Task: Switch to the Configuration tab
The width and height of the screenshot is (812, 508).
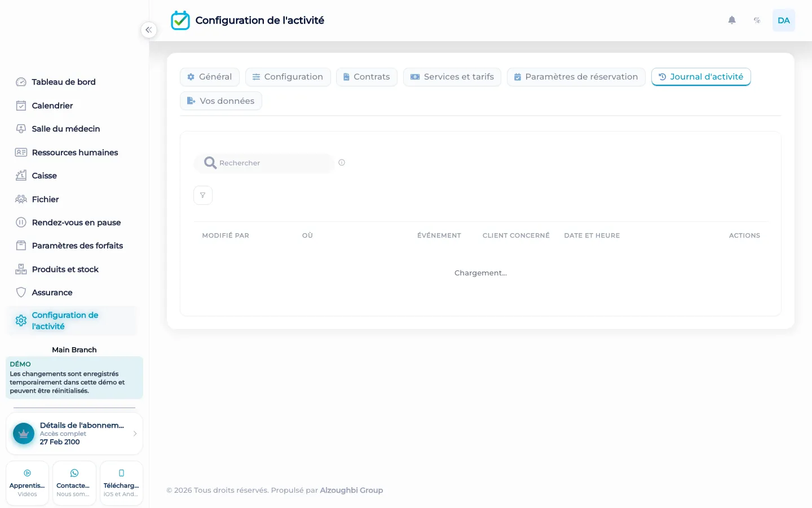Action: point(288,77)
